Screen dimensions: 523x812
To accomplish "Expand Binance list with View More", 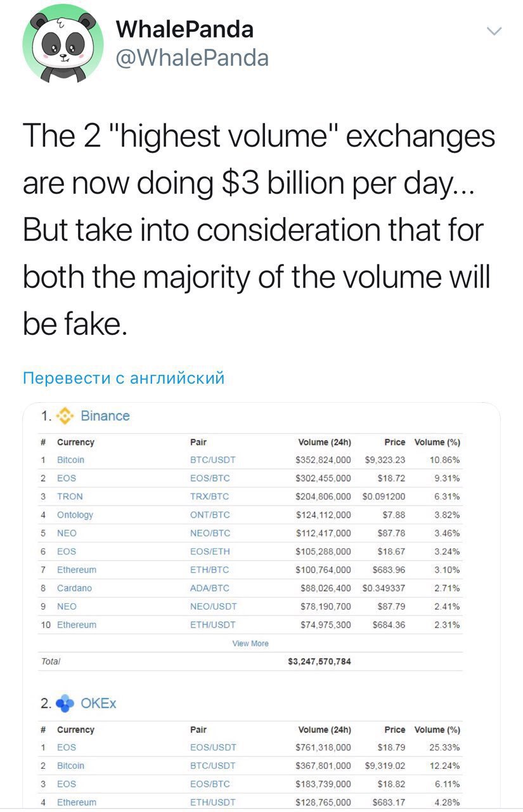I will tap(250, 643).
